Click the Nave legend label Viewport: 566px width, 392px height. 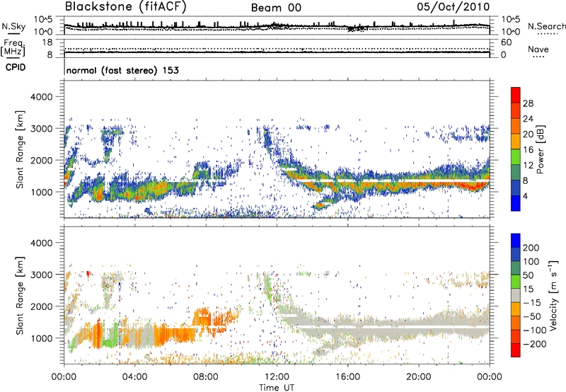click(x=538, y=49)
